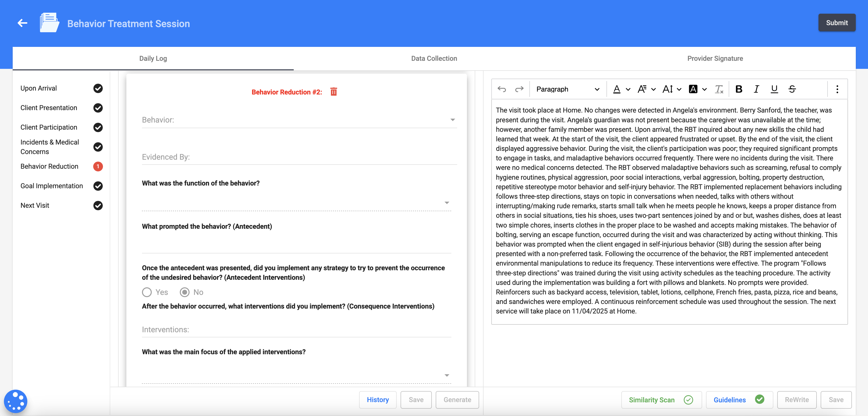
Task: Open the font background color tool
Action: click(693, 89)
